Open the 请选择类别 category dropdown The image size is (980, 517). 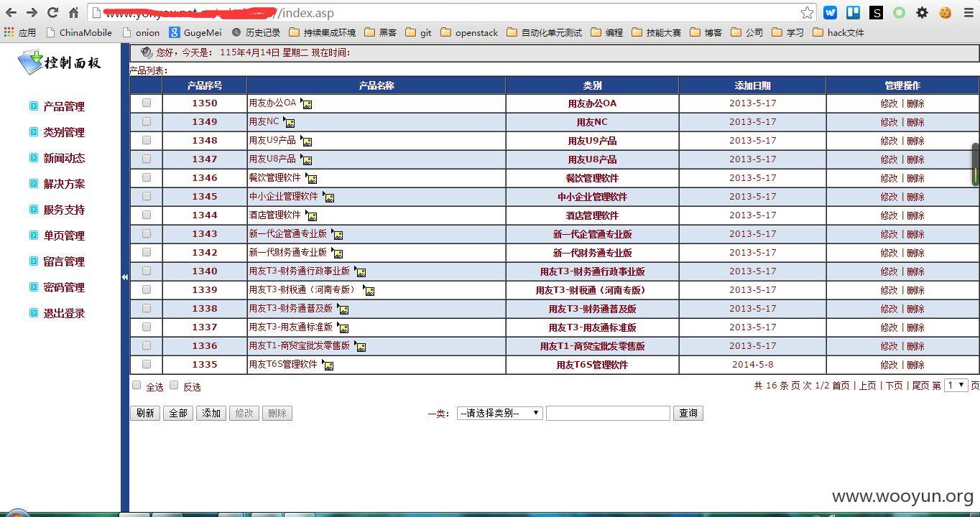coord(499,413)
